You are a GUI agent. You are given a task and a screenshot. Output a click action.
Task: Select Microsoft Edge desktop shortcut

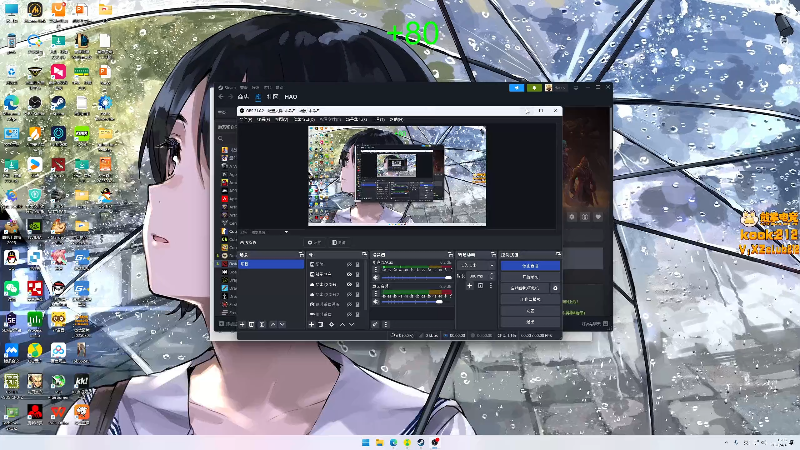11,106
